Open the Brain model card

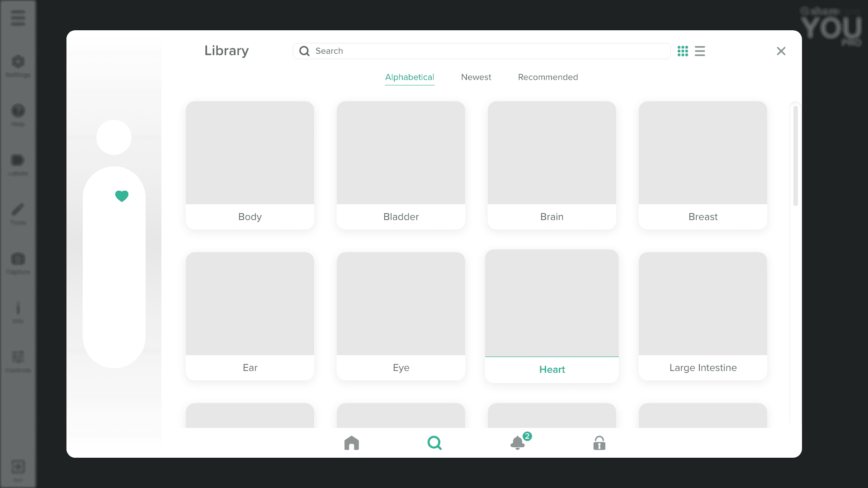[x=552, y=165]
